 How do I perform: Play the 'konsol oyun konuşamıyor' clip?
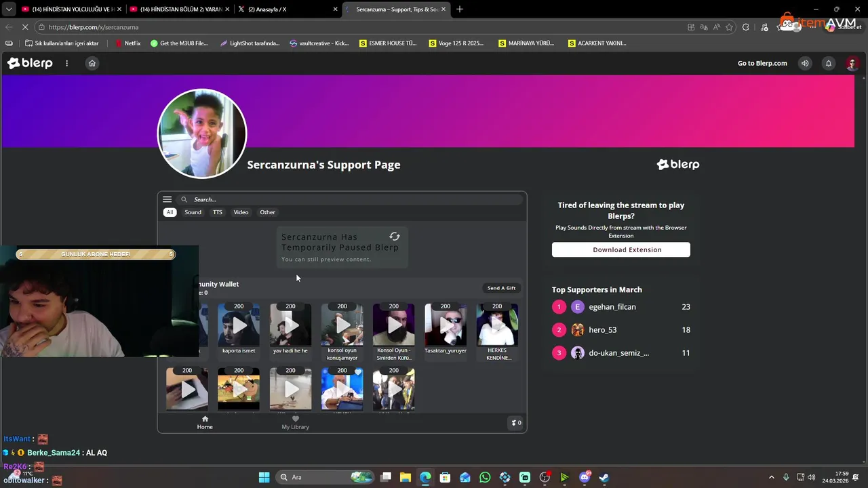coord(342,325)
